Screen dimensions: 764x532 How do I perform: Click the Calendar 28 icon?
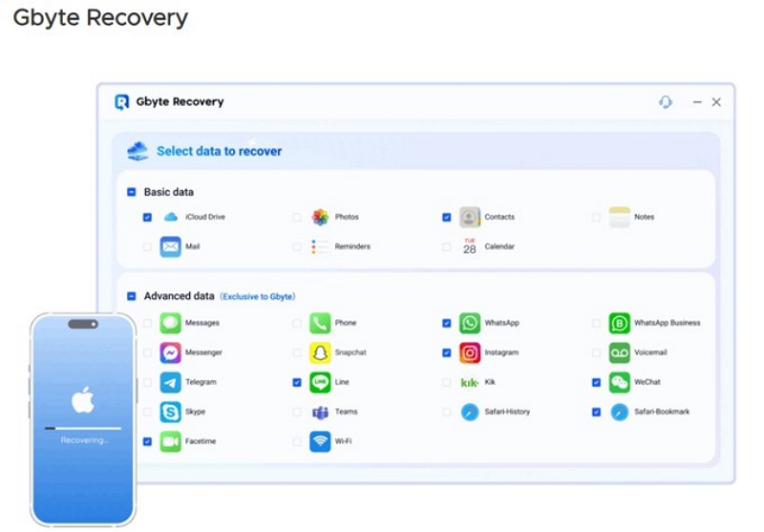[x=470, y=246]
